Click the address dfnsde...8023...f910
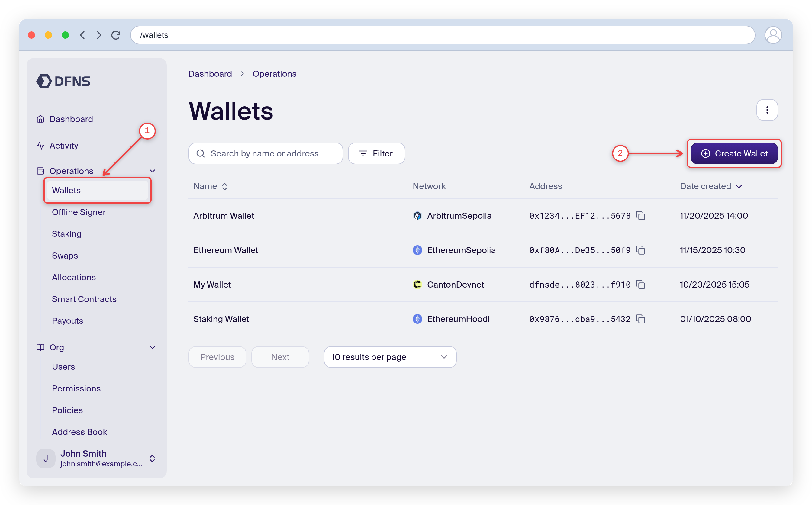Screen dimensions: 812x505 pyautogui.click(x=579, y=285)
